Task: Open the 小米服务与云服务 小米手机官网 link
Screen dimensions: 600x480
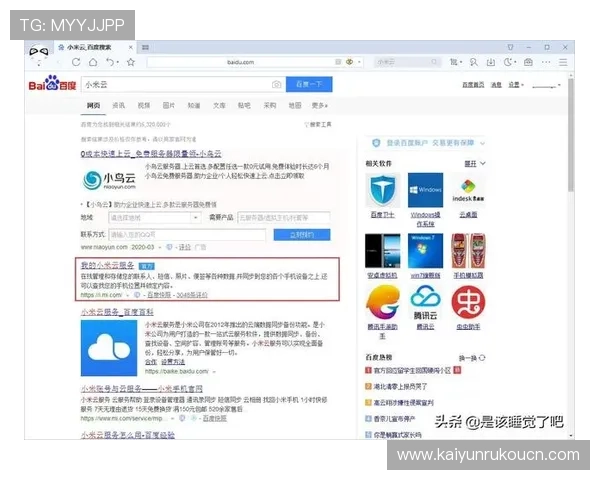Action: coord(142,389)
